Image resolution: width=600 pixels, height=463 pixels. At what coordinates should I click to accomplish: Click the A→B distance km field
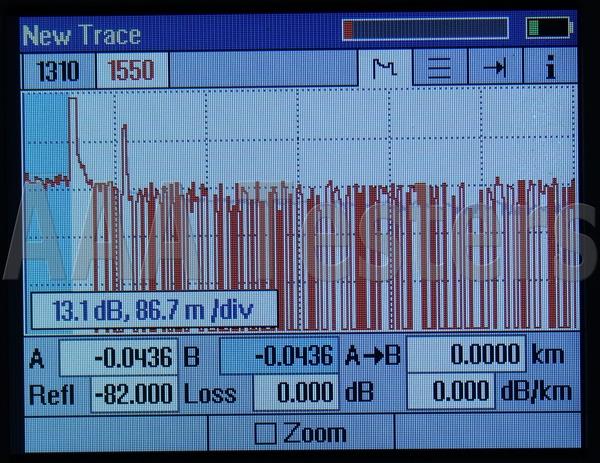(465, 355)
